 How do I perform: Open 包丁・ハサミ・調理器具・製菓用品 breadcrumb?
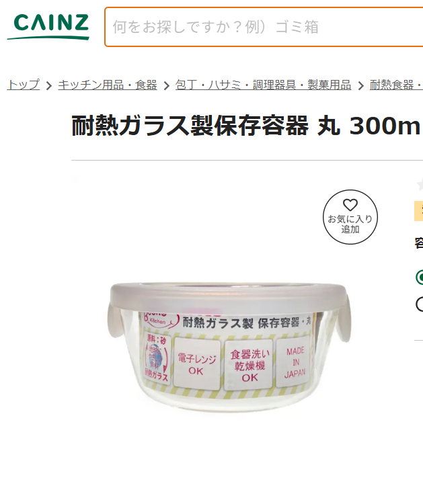pos(263,85)
